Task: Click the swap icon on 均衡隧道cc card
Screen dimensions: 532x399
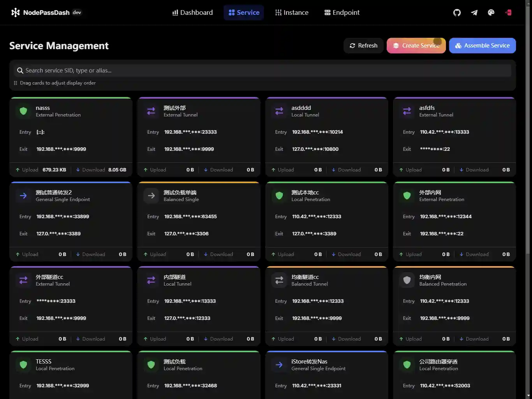Action: [279, 280]
